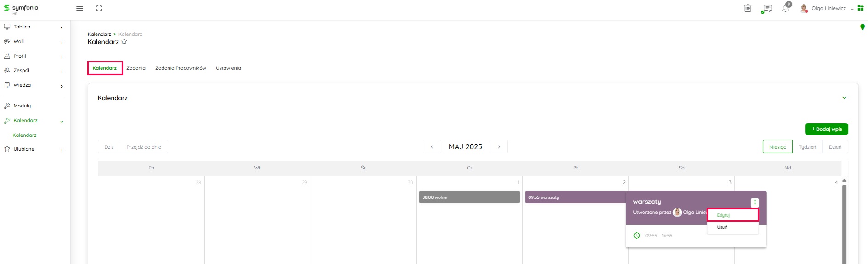
Task: Switch calendar to Tydzień view
Action: [x=807, y=147]
